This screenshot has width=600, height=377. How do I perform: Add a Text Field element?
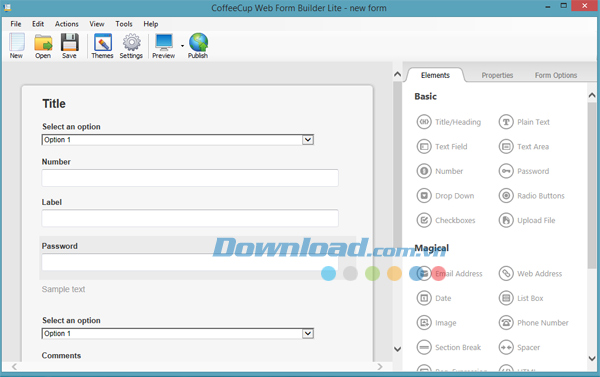442,147
